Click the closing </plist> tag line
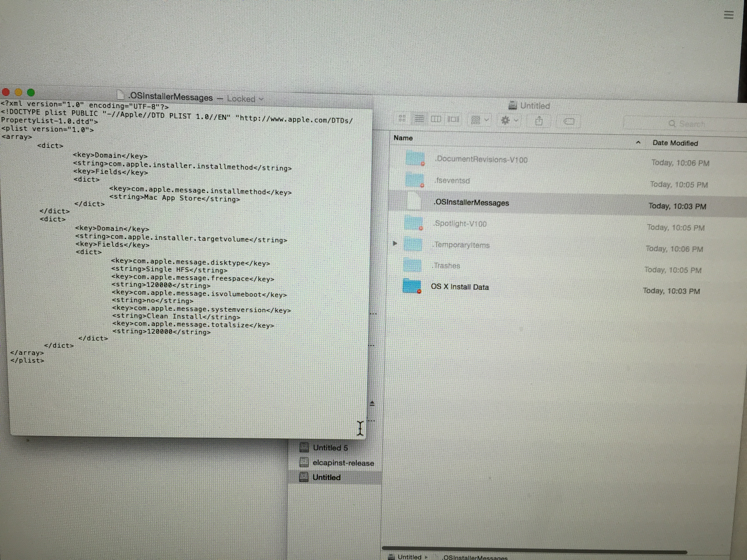747x560 pixels. coord(27,360)
